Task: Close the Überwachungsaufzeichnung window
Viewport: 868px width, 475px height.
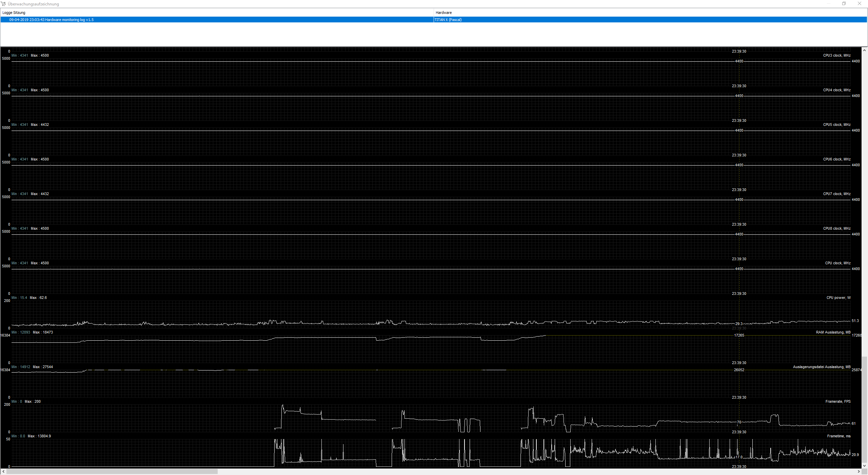Action: click(859, 4)
